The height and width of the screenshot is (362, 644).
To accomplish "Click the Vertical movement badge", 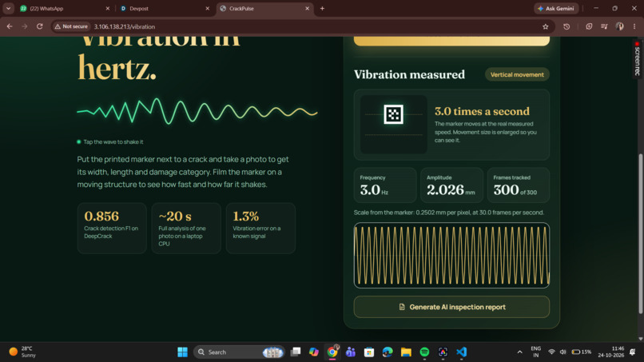I will tap(517, 74).
